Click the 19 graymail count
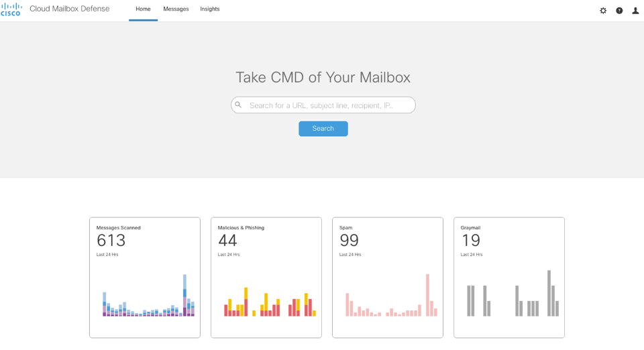 (x=471, y=241)
